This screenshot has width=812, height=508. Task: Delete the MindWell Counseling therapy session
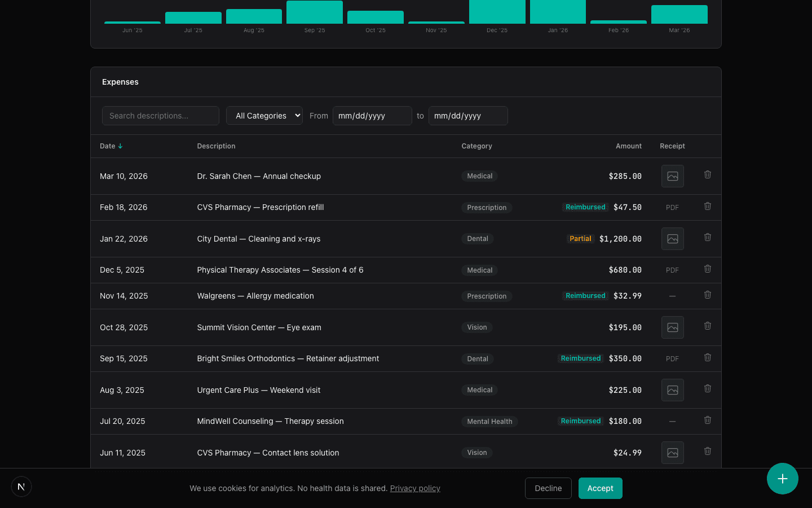pyautogui.click(x=708, y=420)
